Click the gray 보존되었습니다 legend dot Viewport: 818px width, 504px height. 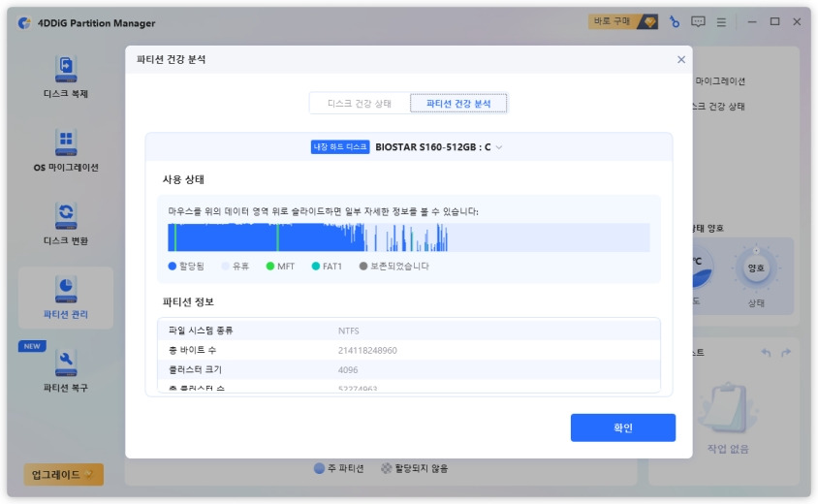363,267
